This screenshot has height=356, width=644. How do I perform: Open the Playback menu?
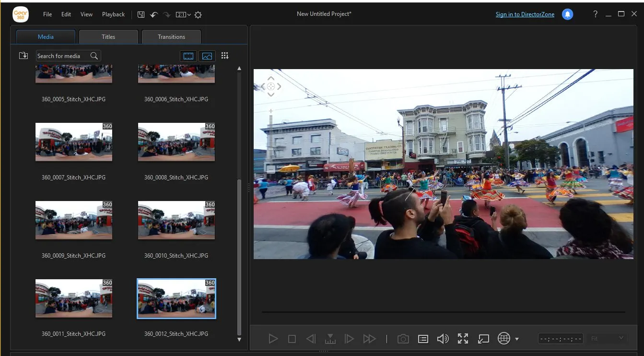click(113, 14)
